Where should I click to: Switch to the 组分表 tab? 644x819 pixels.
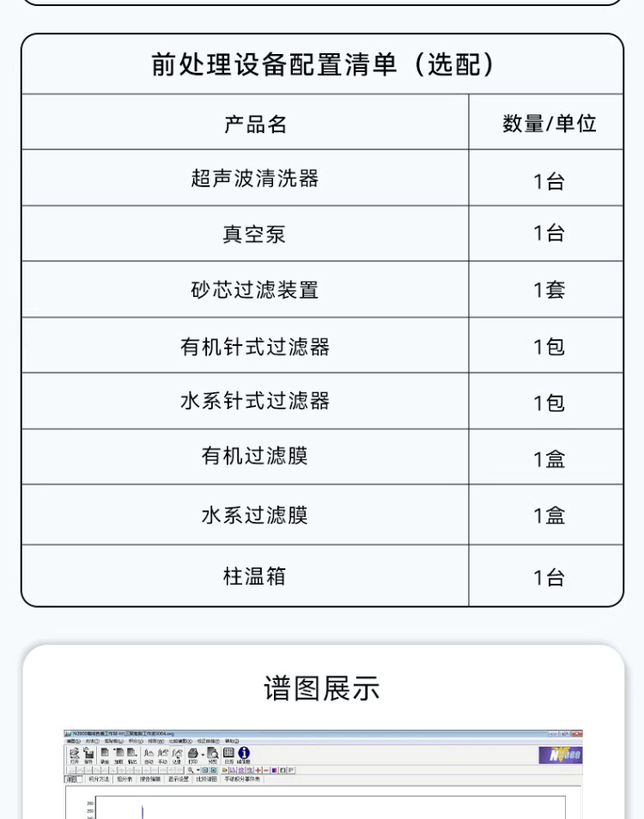click(x=125, y=780)
